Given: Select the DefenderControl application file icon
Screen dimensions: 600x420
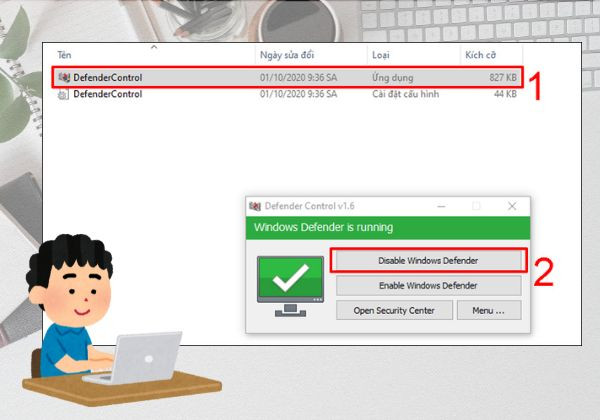Looking at the screenshot, I should (64, 78).
